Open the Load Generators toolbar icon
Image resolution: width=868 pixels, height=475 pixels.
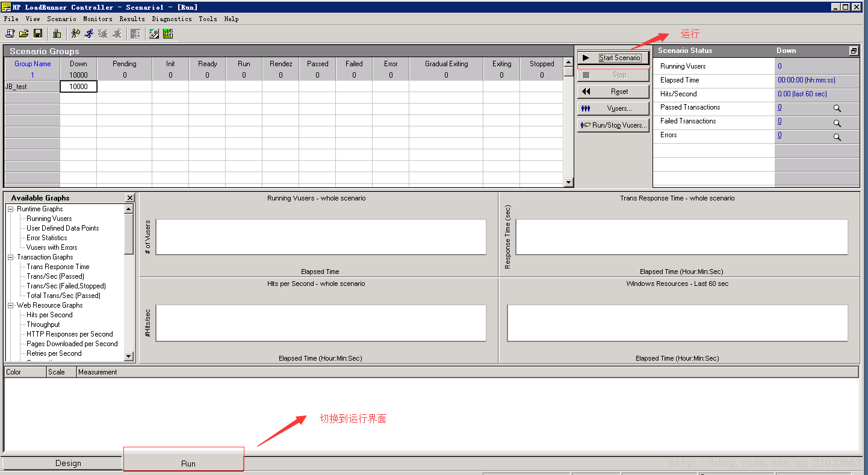(57, 34)
